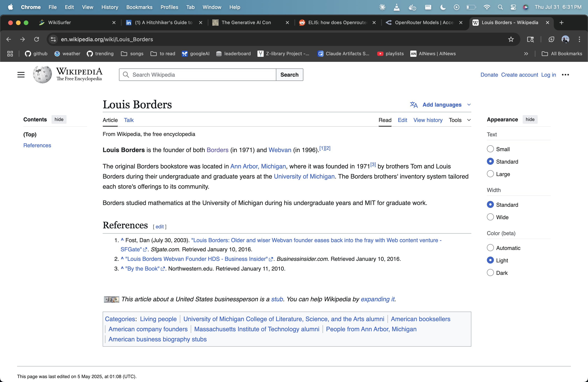
Task: Bookmark this page with the star icon
Action: coord(511,39)
